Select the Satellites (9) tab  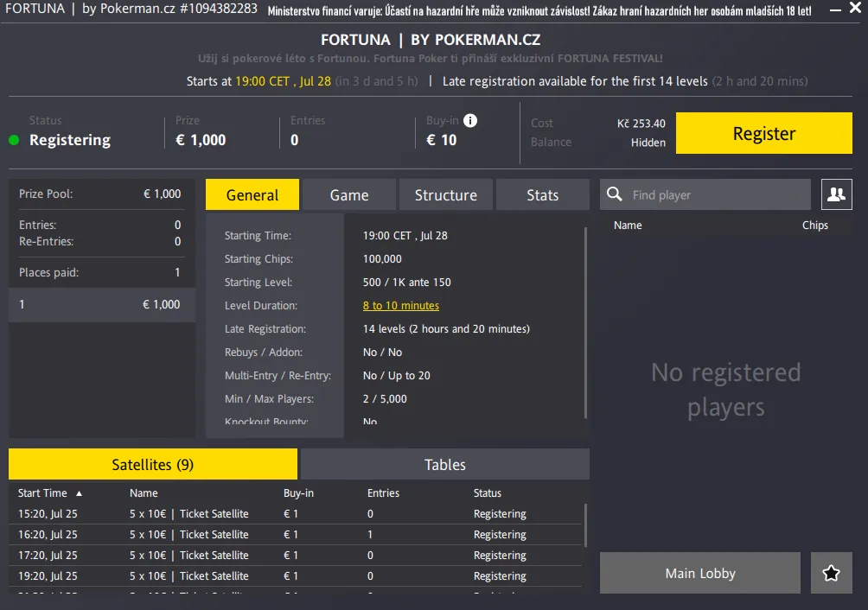coord(153,464)
